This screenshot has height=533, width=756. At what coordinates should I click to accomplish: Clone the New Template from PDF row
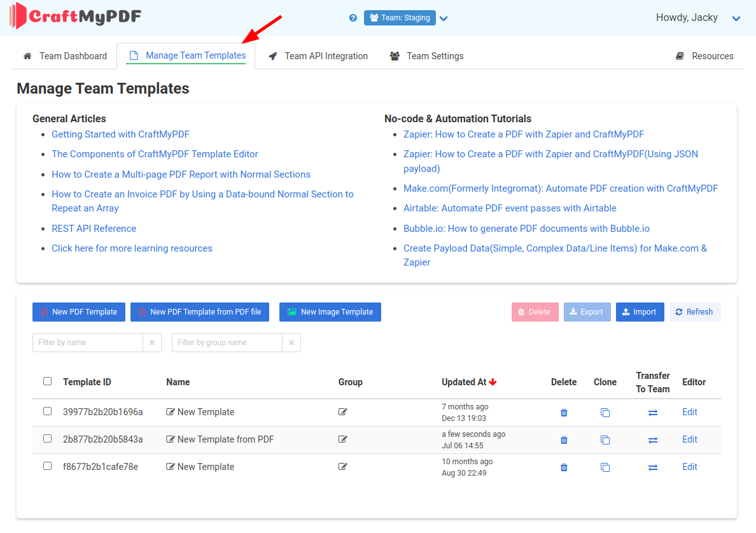tap(605, 440)
